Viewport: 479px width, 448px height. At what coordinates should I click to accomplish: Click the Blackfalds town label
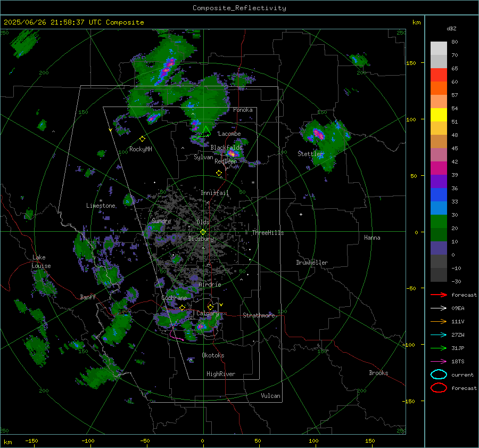tap(226, 148)
